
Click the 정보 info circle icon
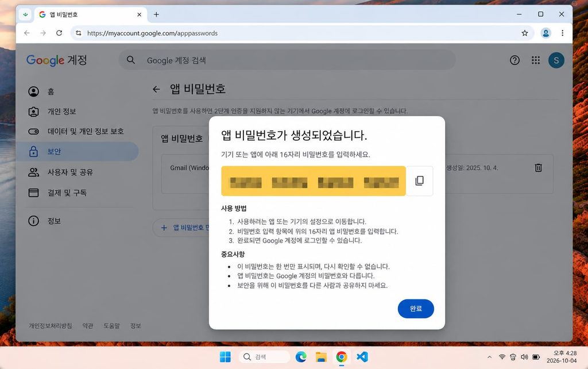click(x=33, y=221)
